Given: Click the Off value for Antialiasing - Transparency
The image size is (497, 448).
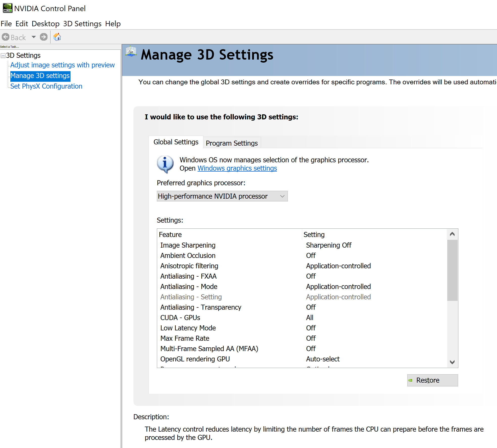Looking at the screenshot, I should pyautogui.click(x=311, y=307).
